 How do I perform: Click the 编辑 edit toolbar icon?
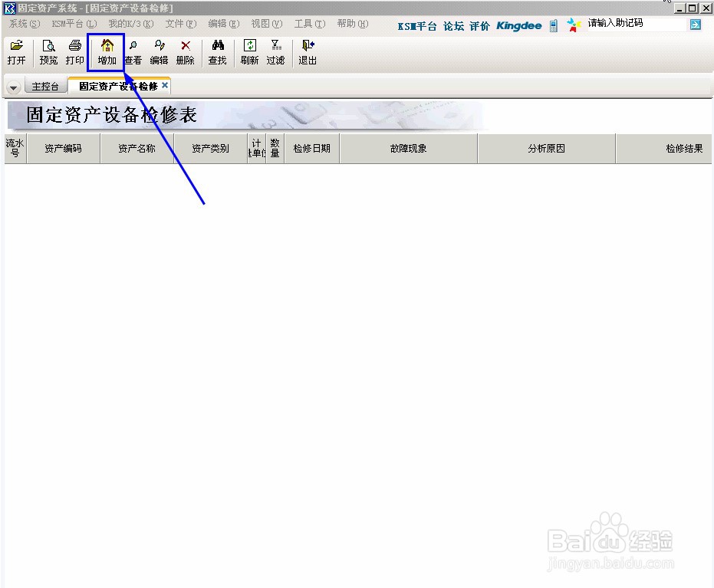click(x=158, y=51)
